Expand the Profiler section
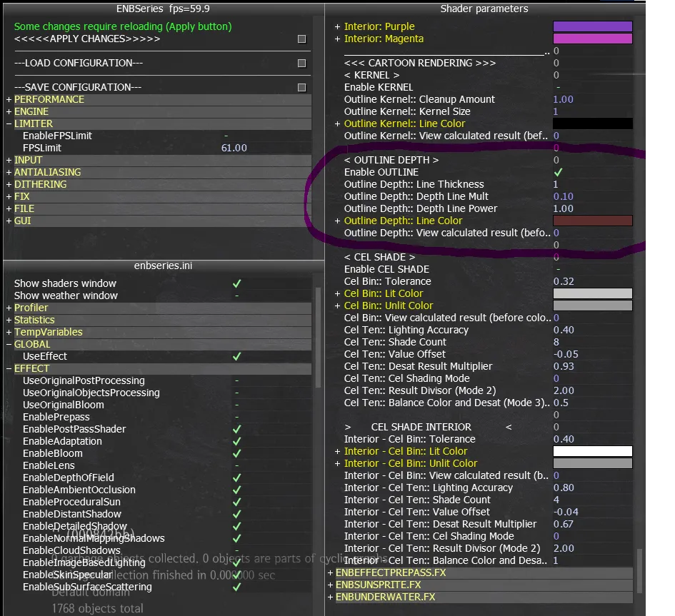 tap(9, 308)
